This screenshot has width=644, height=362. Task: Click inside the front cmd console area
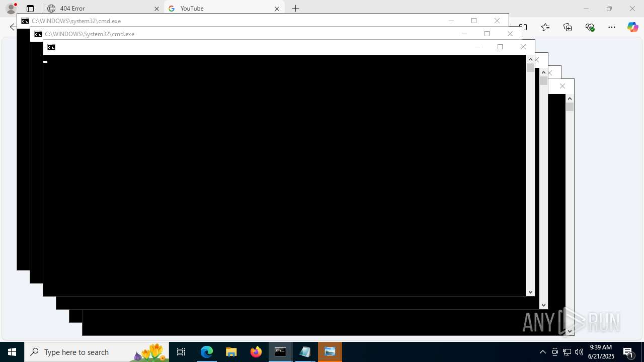pos(285,175)
